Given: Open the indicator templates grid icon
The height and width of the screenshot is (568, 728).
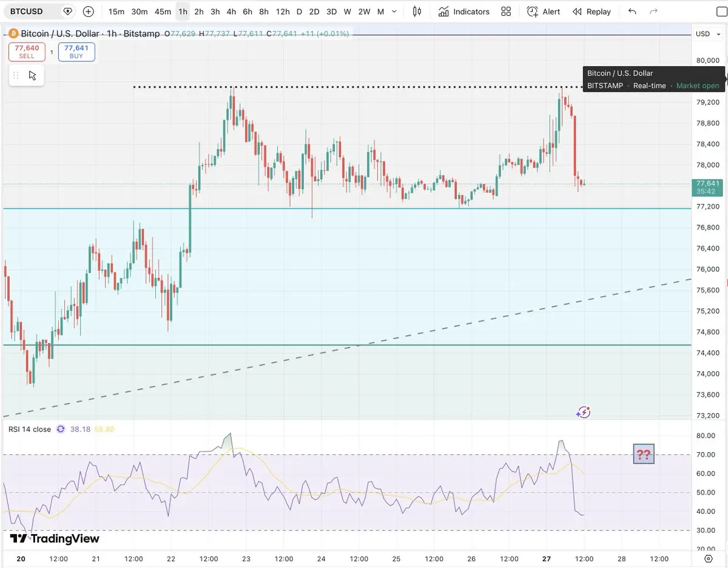Looking at the screenshot, I should (x=506, y=12).
